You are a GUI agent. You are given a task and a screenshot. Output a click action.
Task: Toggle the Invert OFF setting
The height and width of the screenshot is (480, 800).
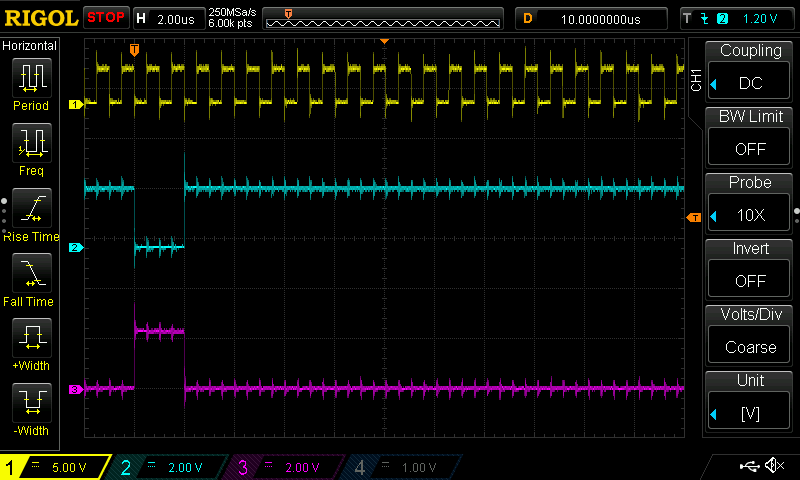[x=749, y=279]
